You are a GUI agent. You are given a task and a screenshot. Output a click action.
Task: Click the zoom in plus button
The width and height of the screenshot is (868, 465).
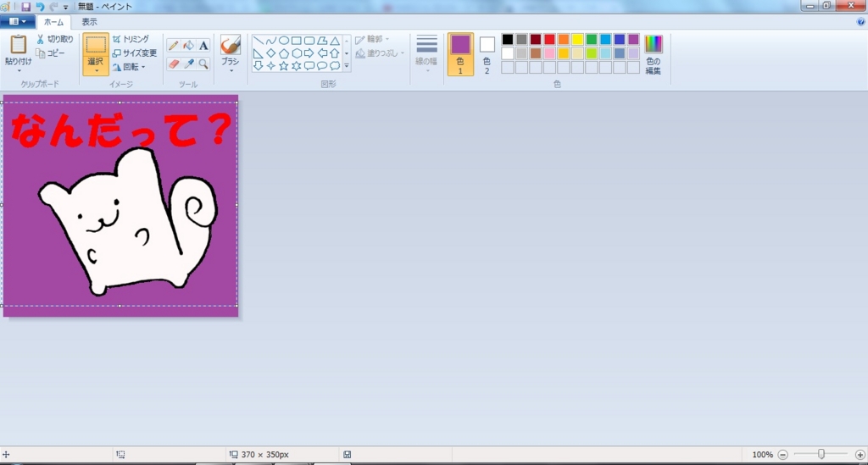[860, 455]
